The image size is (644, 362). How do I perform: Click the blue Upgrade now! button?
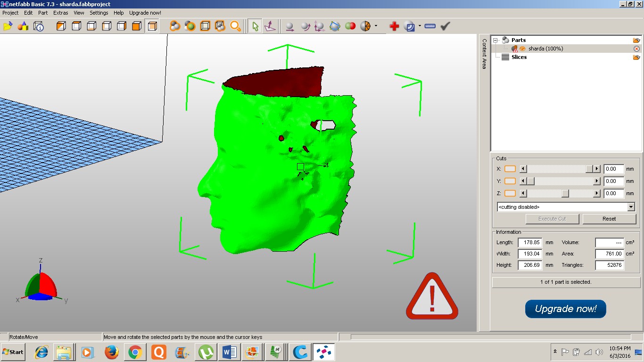click(x=566, y=309)
